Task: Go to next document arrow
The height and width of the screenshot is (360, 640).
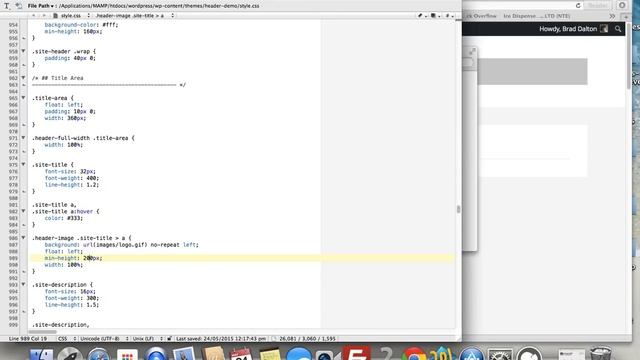Action: coord(44,16)
